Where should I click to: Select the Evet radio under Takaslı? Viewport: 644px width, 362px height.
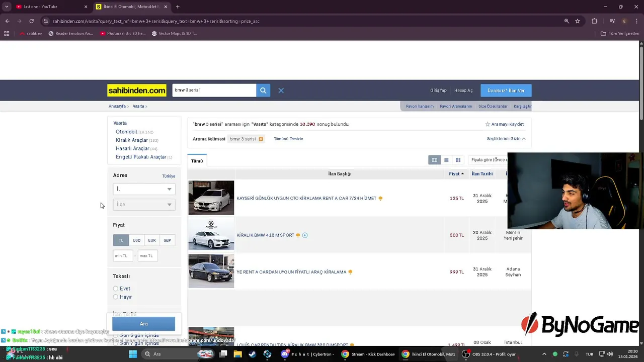click(x=116, y=289)
